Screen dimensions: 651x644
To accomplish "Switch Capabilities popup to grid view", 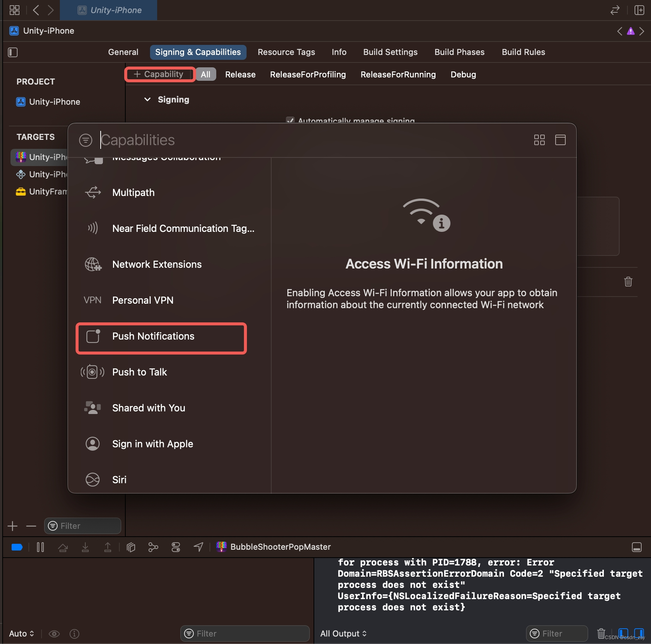I will [x=539, y=140].
